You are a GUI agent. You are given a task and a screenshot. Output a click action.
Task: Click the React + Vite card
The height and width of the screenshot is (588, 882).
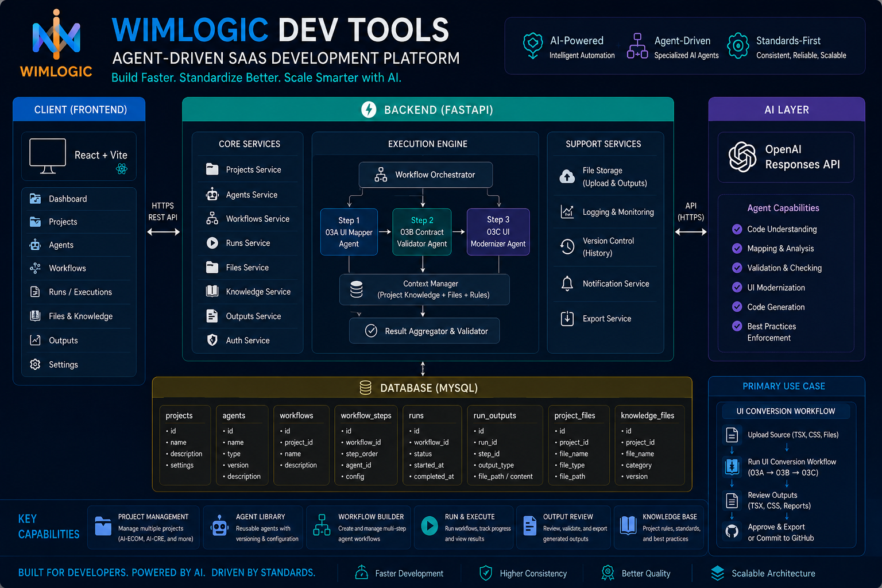point(79,156)
